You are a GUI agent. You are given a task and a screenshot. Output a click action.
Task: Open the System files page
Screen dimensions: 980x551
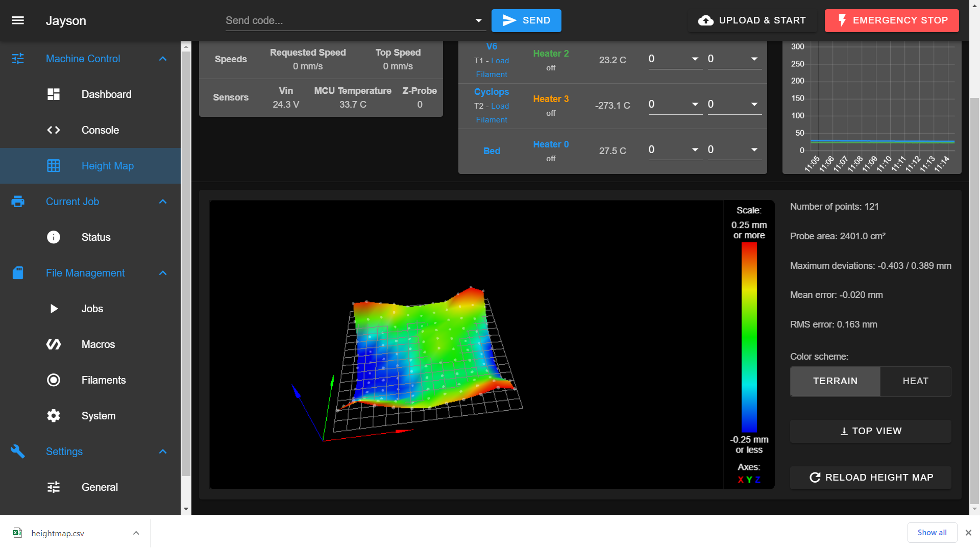click(90, 416)
